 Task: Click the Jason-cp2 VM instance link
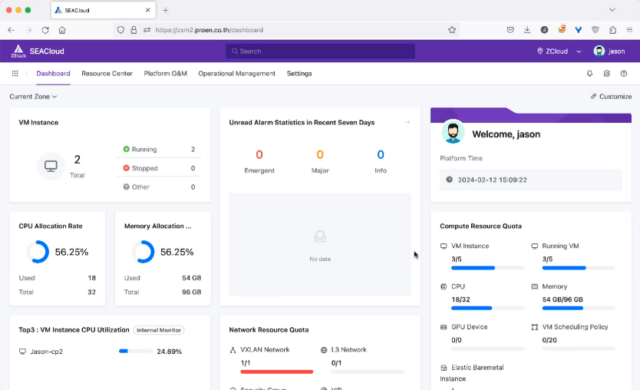tap(47, 351)
